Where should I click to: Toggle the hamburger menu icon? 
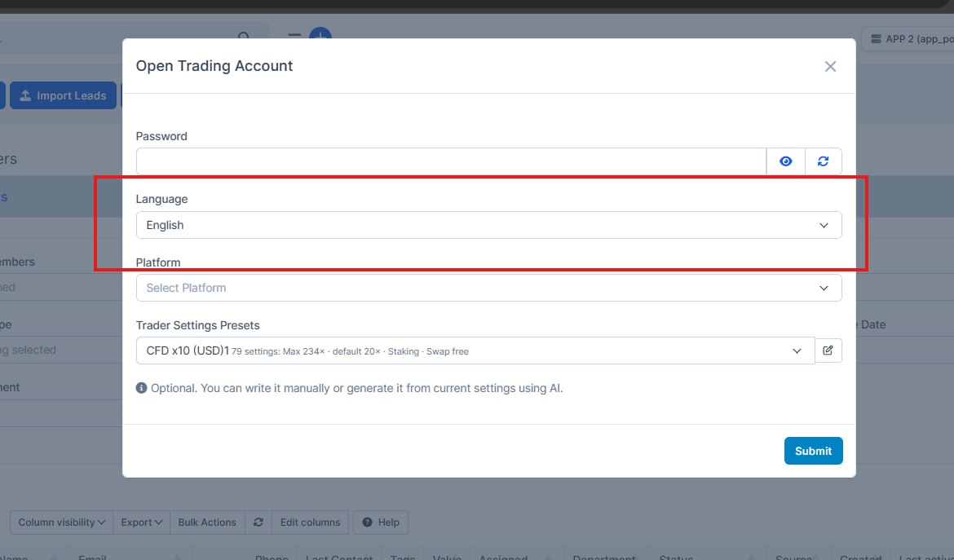pyautogui.click(x=295, y=37)
